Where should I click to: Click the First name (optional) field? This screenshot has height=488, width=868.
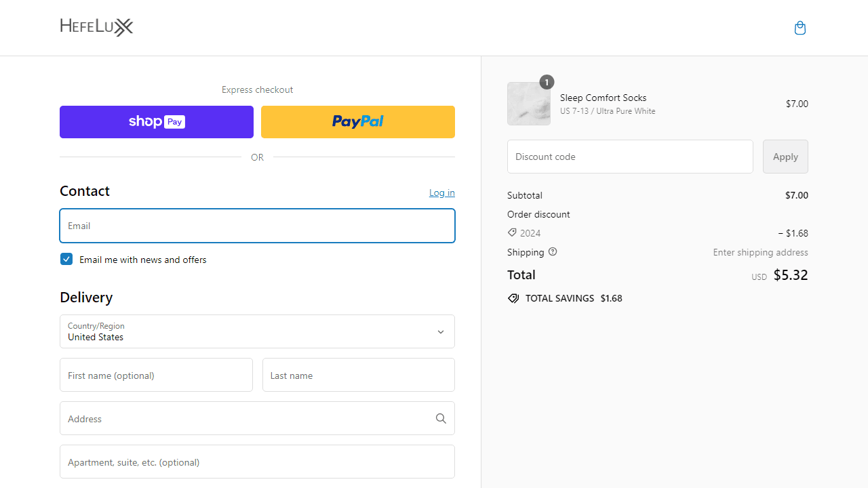coord(156,375)
